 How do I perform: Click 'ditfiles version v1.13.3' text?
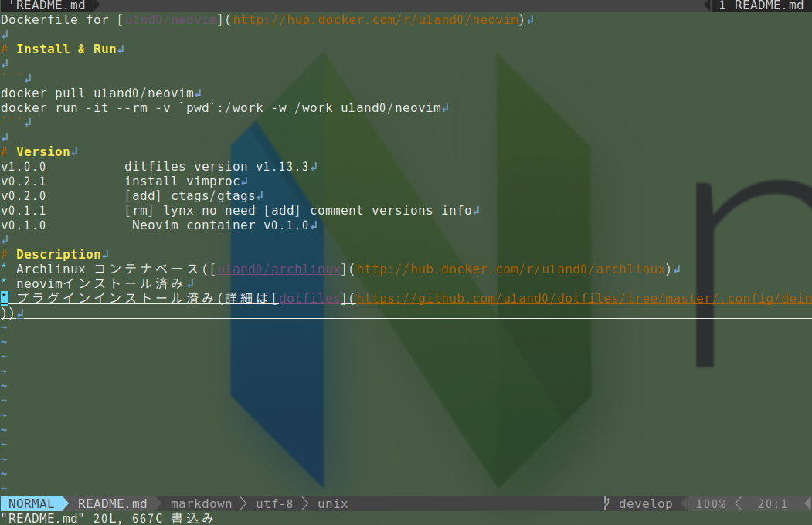(x=216, y=167)
